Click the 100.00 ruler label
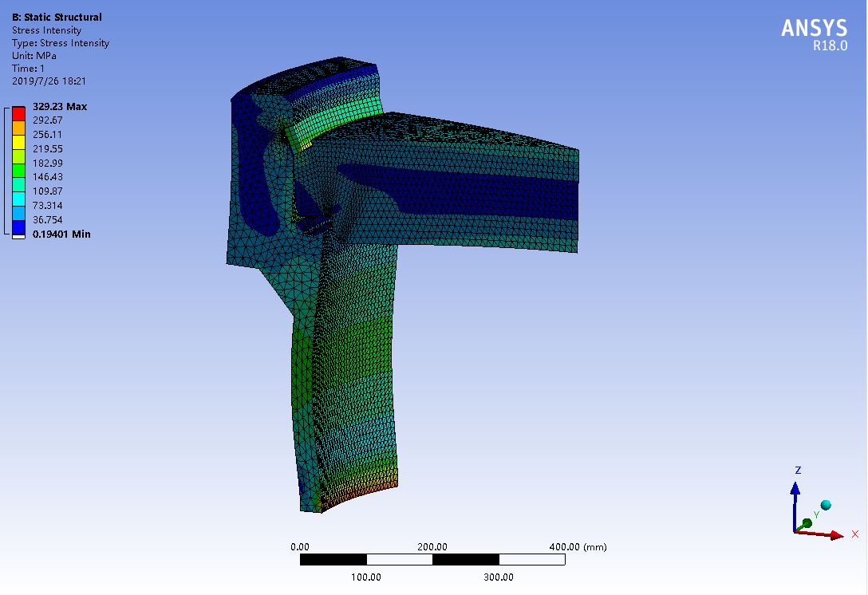 tap(366, 577)
